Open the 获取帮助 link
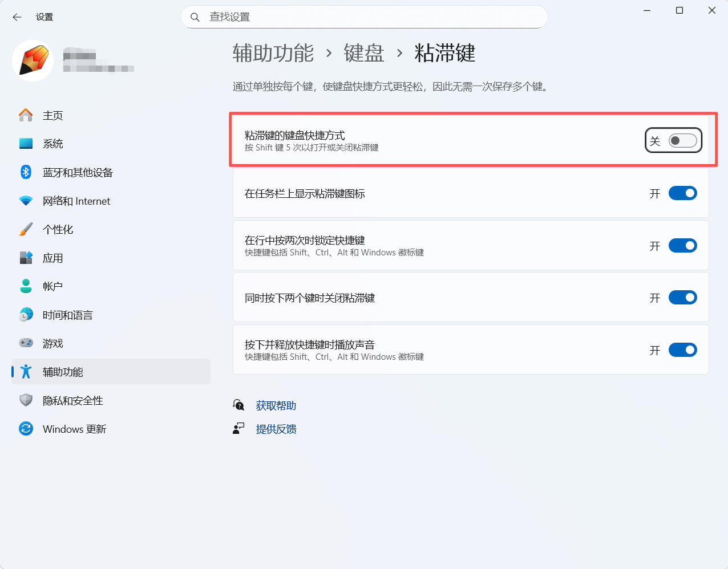 (x=276, y=405)
